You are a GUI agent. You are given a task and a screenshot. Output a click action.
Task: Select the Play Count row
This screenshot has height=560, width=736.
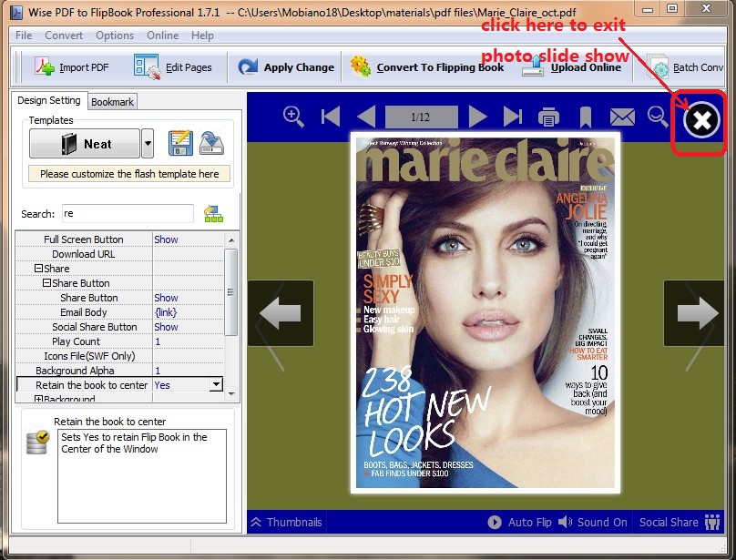(x=119, y=341)
